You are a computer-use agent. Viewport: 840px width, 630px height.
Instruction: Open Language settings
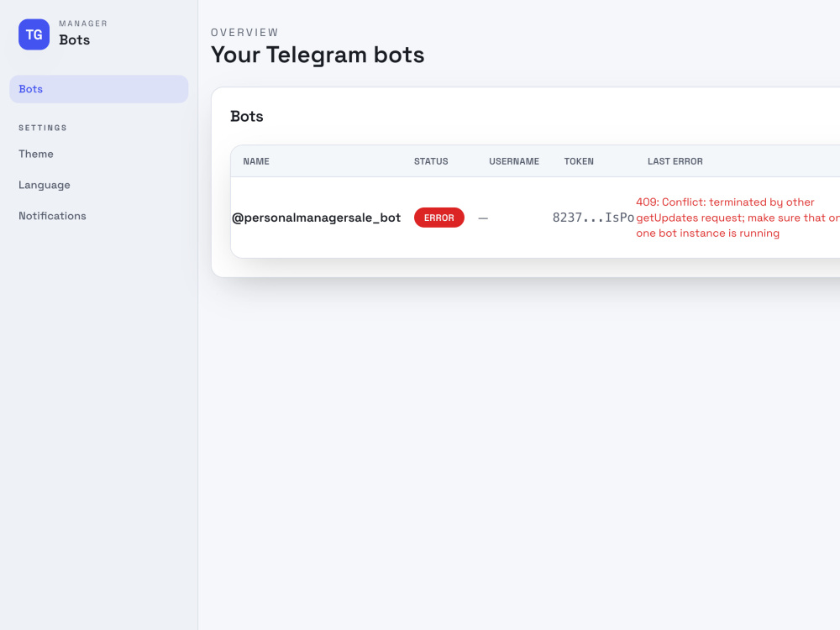45,185
